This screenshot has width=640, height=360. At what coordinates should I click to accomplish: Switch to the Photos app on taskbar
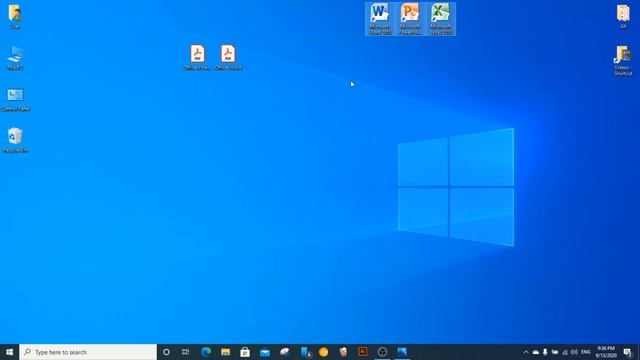402,352
